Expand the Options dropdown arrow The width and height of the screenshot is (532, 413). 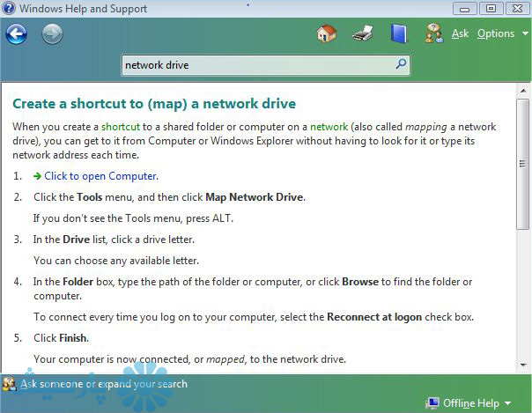(x=525, y=33)
